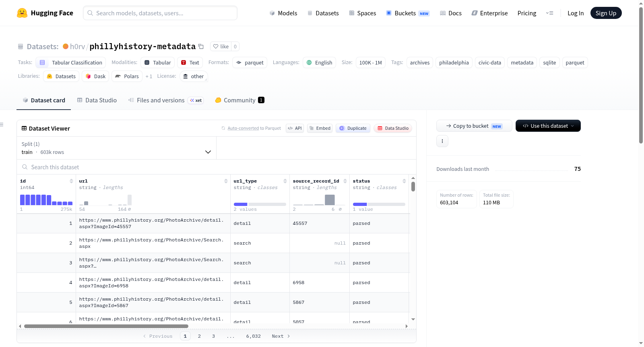Viewport: 644px width, 347px height.
Task: Click the Log In link
Action: pyautogui.click(x=576, y=13)
